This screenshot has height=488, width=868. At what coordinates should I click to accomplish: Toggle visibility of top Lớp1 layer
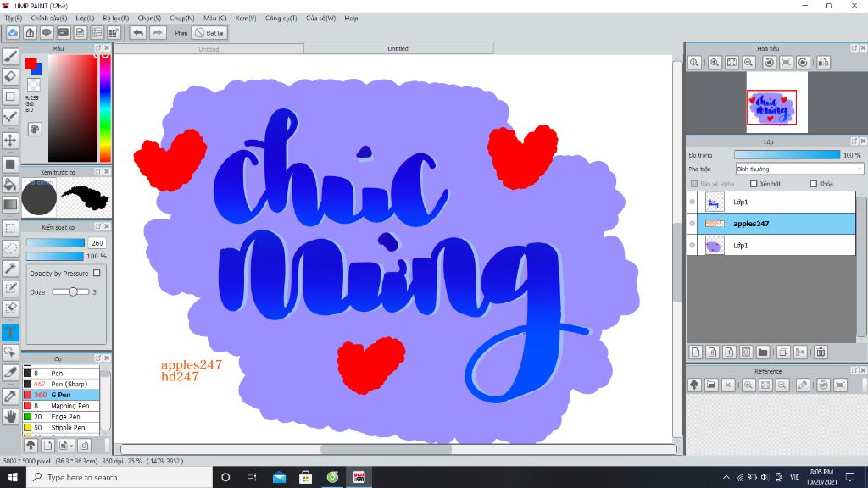tap(693, 202)
